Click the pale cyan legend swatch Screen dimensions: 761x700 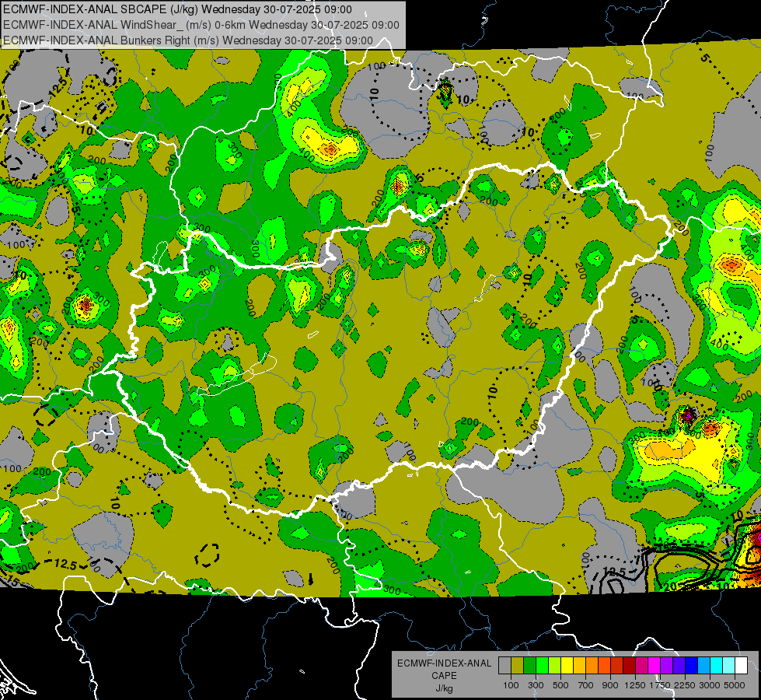[x=729, y=666]
